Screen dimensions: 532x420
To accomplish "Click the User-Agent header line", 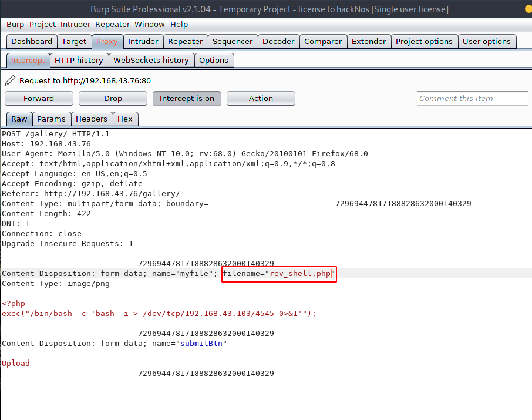I will 185,154.
